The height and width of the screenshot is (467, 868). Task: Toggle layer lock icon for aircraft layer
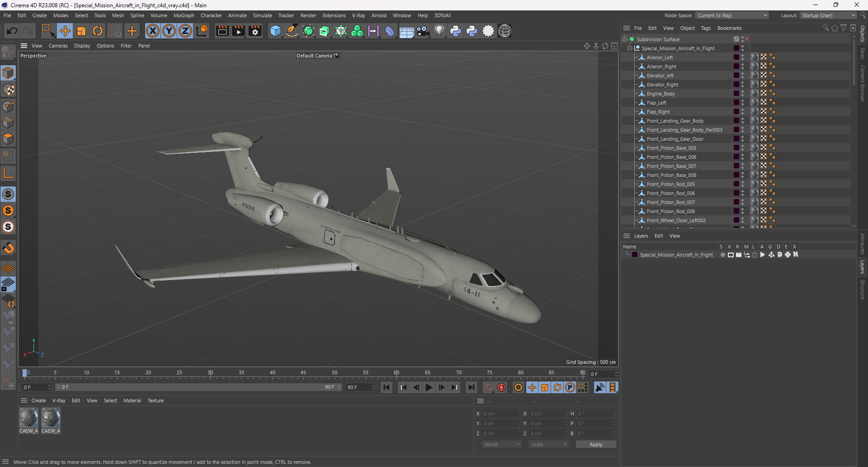(x=755, y=255)
